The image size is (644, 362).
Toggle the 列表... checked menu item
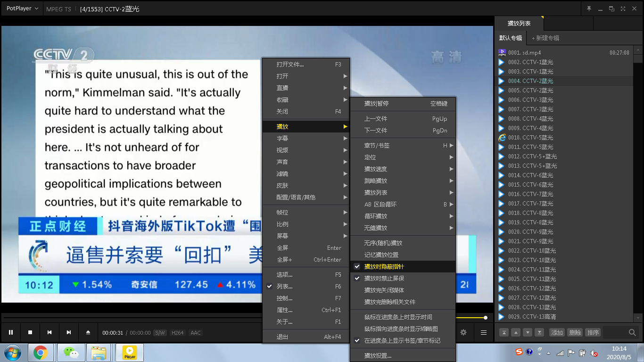coord(306,287)
